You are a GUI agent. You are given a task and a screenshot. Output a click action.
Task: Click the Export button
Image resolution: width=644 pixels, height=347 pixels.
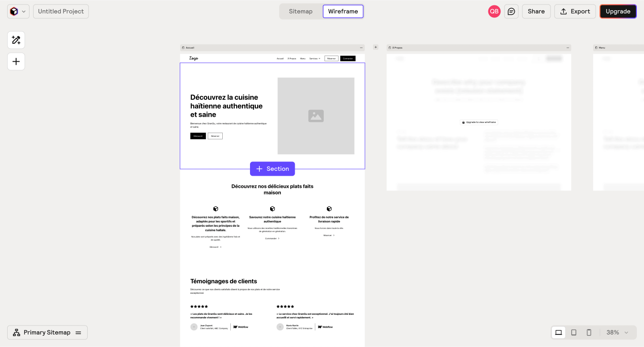pos(575,12)
